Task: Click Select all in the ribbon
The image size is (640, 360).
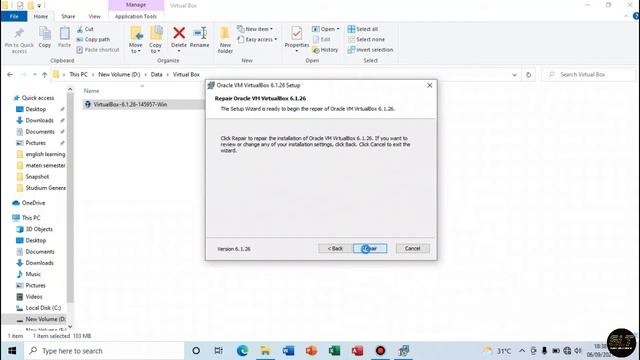Action: tap(362, 29)
